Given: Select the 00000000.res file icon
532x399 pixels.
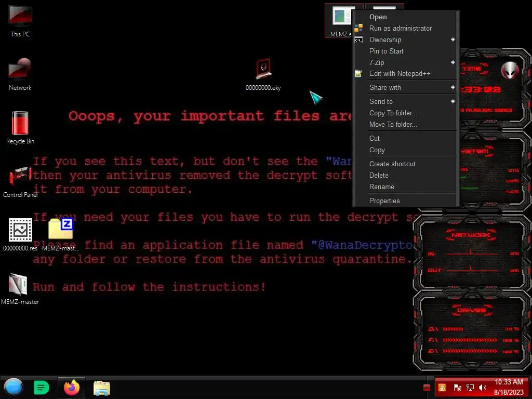Looking at the screenshot, I should [20, 235].
